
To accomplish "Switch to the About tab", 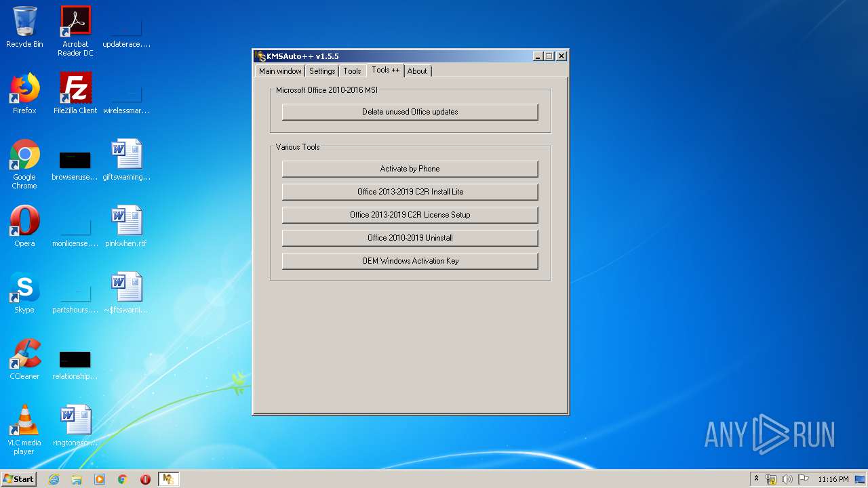I will pyautogui.click(x=417, y=71).
